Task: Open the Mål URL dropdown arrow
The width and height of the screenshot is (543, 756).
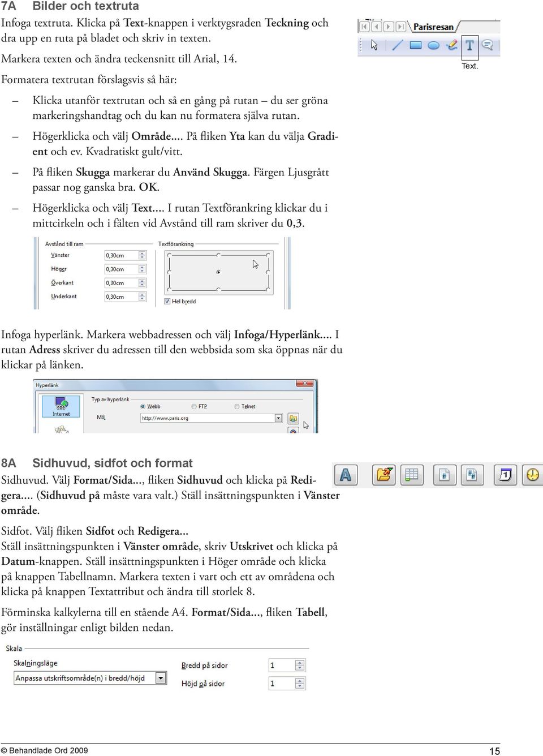Action: (x=278, y=418)
